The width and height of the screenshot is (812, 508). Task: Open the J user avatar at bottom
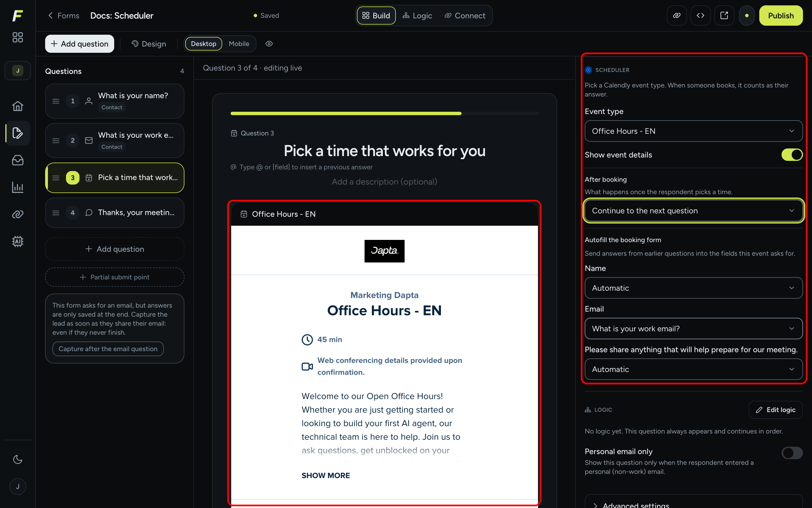tap(17, 487)
